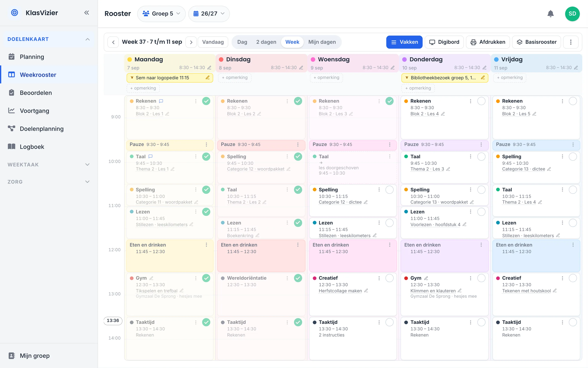The height and width of the screenshot is (368, 588).
Task: Edit Gym title pencil on Donderdag
Action: 426,278
